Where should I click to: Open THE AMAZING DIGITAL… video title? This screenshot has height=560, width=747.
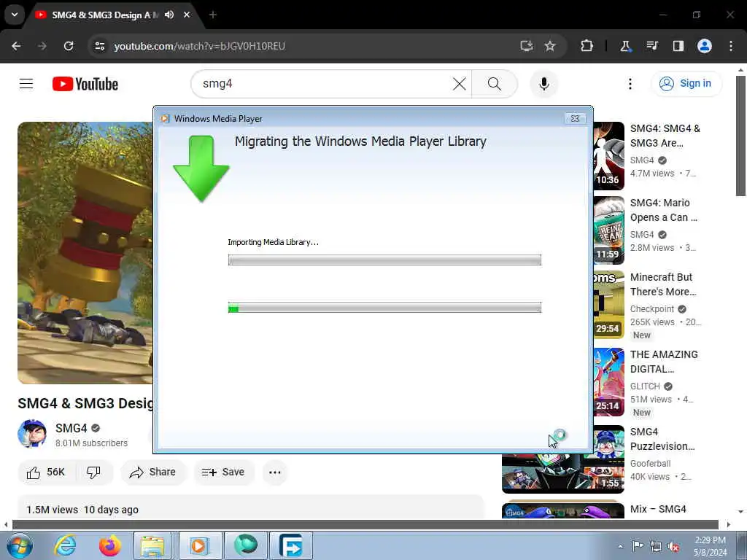point(664,362)
